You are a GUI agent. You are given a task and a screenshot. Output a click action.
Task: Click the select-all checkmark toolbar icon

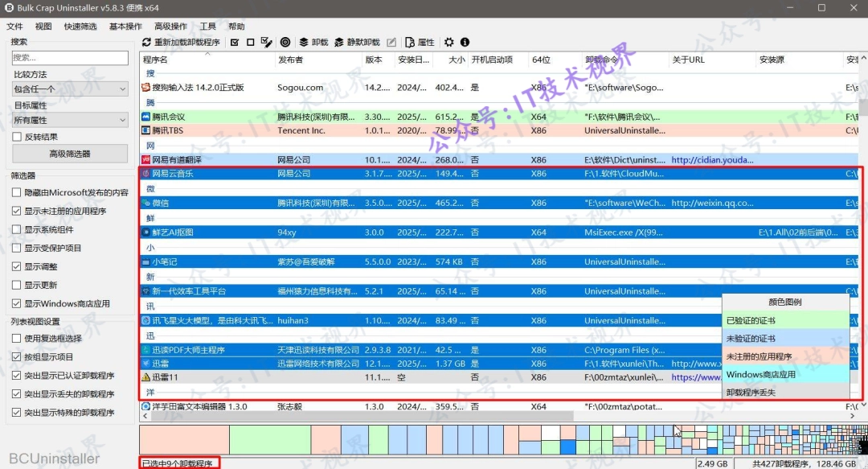coord(235,42)
